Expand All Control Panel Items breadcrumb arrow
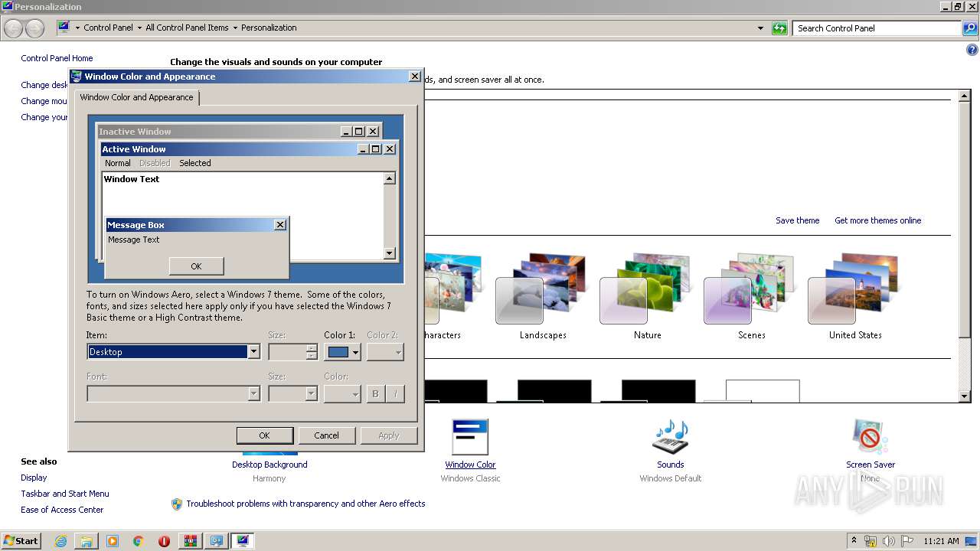The height and width of the screenshot is (551, 980). pyautogui.click(x=235, y=28)
